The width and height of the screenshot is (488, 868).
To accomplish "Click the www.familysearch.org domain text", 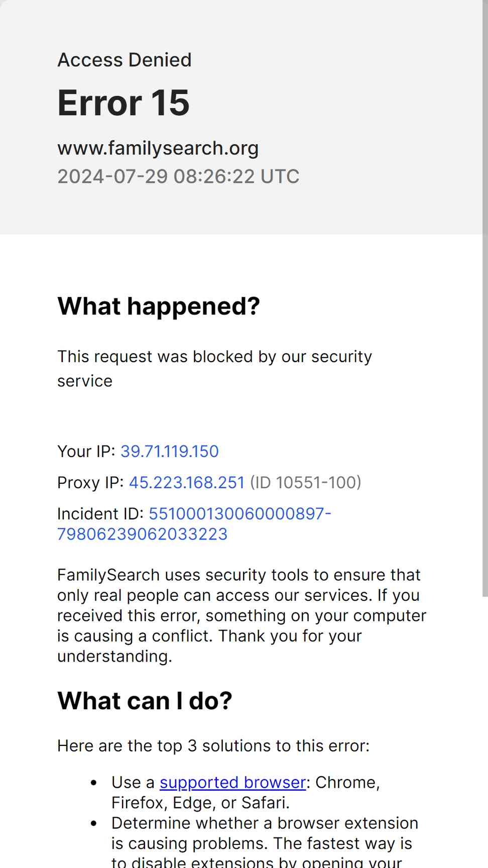I will coord(158,148).
